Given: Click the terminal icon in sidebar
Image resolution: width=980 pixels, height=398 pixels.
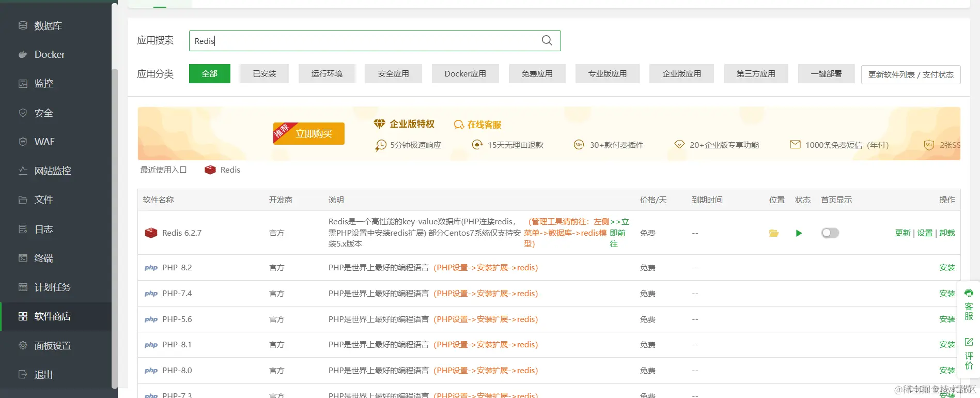Looking at the screenshot, I should pyautogui.click(x=23, y=258).
